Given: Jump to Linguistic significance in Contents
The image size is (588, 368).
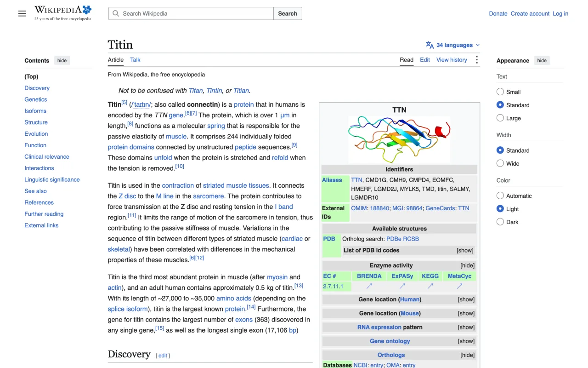Looking at the screenshot, I should point(52,179).
